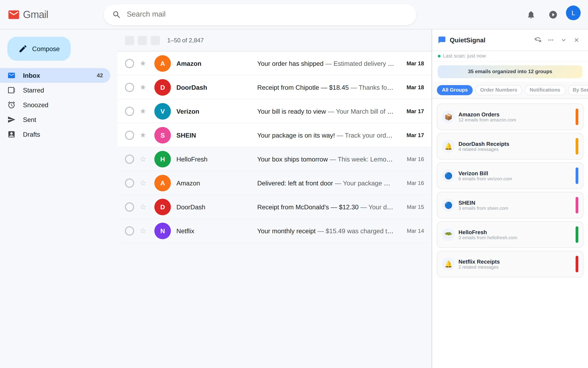Viewport: 588px width, 368px height.
Task: Open the DoorDash McDonald's receipt email
Action: click(274, 207)
